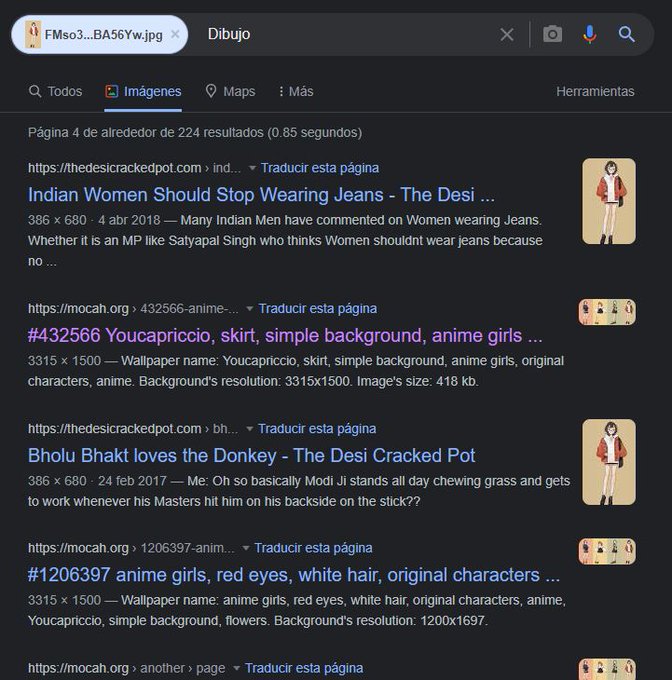672x680 pixels.
Task: Open 'Indian Women Should Stop Wearing Jeans' result
Action: (261, 195)
